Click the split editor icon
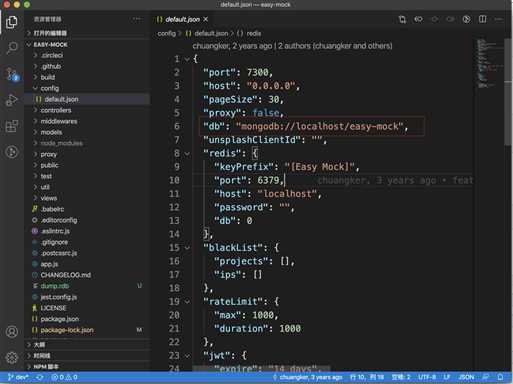The height and width of the screenshot is (384, 513). 482,19
